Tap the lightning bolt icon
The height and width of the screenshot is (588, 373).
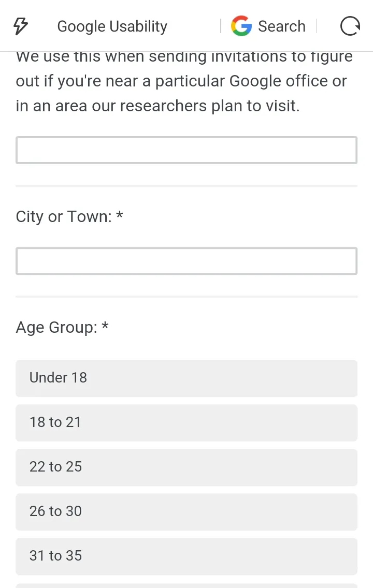click(x=21, y=26)
